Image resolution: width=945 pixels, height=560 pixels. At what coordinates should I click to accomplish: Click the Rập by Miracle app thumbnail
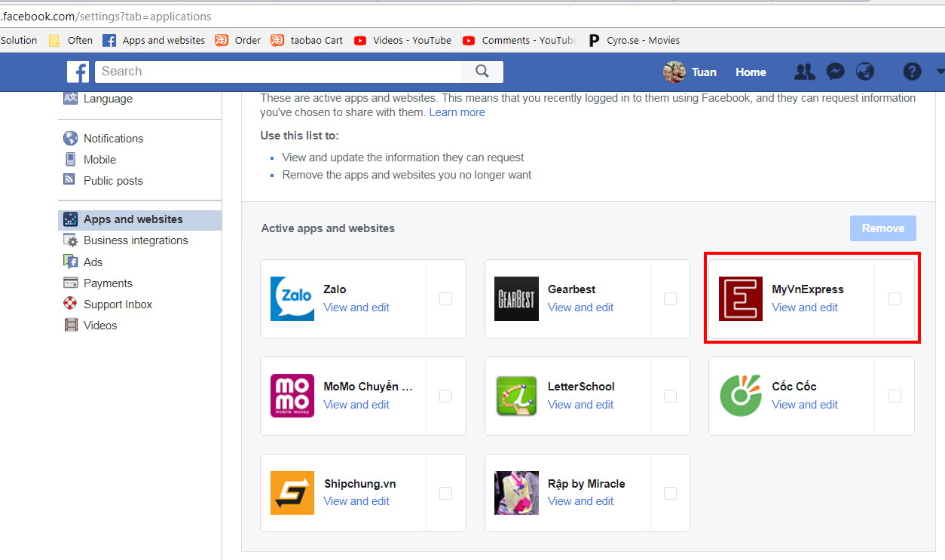tap(516, 493)
